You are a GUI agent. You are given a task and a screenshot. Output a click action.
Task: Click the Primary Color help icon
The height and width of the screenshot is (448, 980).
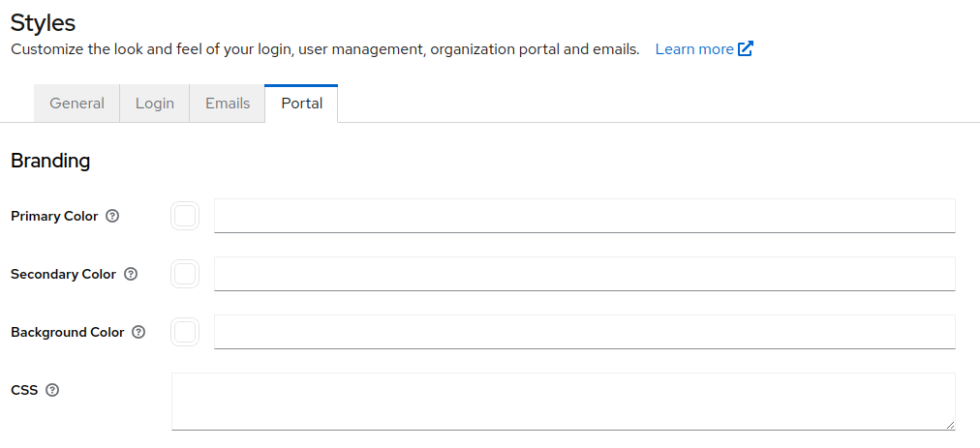click(x=112, y=217)
